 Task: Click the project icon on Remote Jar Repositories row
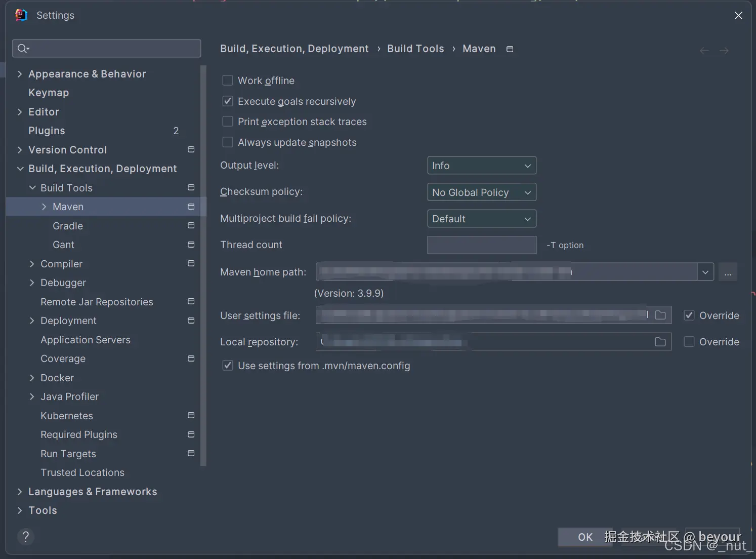tap(191, 301)
